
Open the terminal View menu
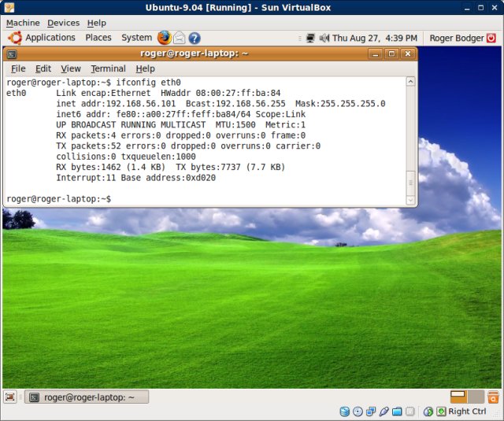coord(71,68)
